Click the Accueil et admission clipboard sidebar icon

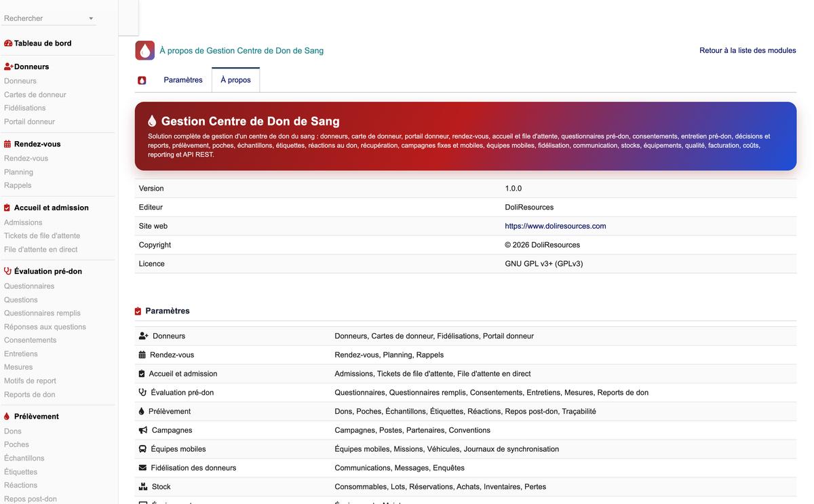tap(7, 208)
